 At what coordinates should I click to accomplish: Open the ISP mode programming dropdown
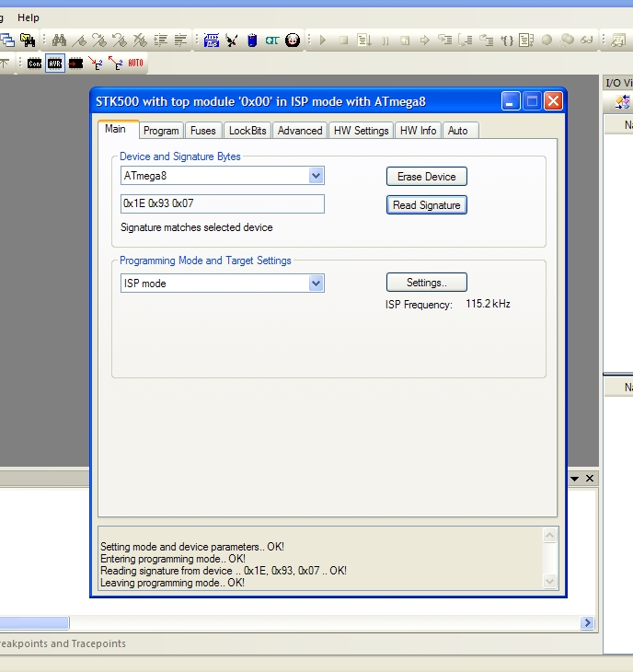(x=316, y=284)
